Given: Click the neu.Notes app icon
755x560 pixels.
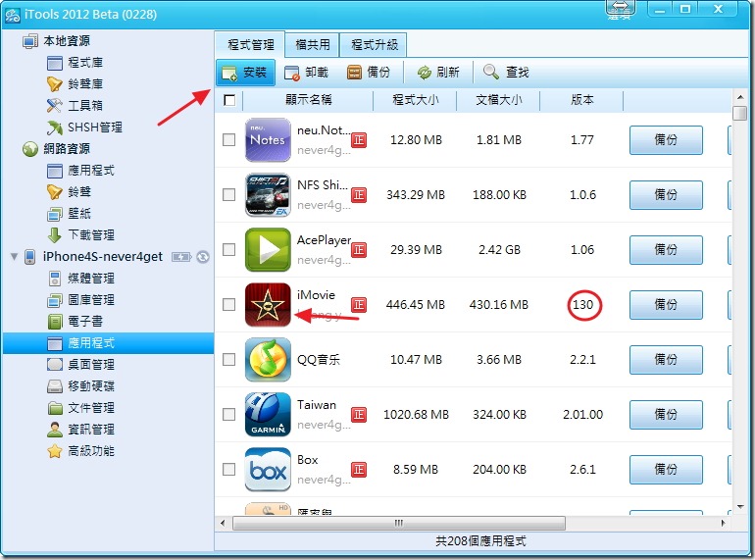Looking at the screenshot, I should [268, 139].
